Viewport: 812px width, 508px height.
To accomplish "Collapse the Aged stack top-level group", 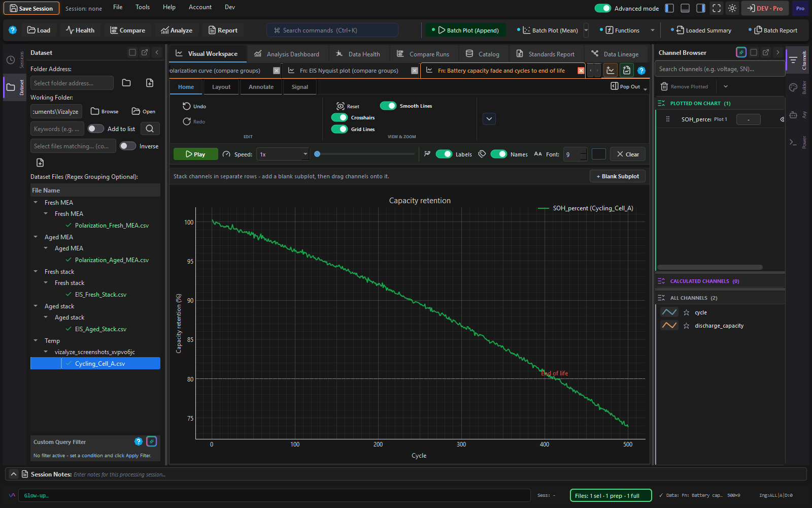I will [x=36, y=306].
